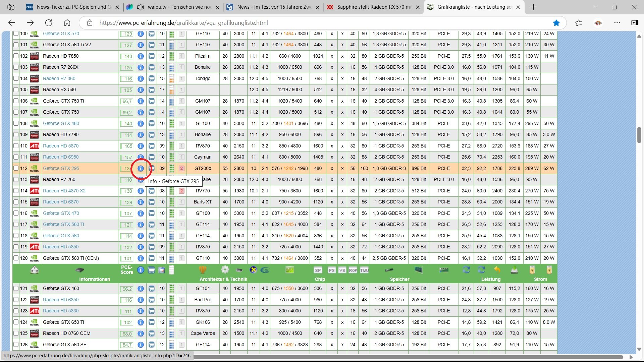Open the favorites list dropdown
The image size is (644, 362).
pos(579,23)
